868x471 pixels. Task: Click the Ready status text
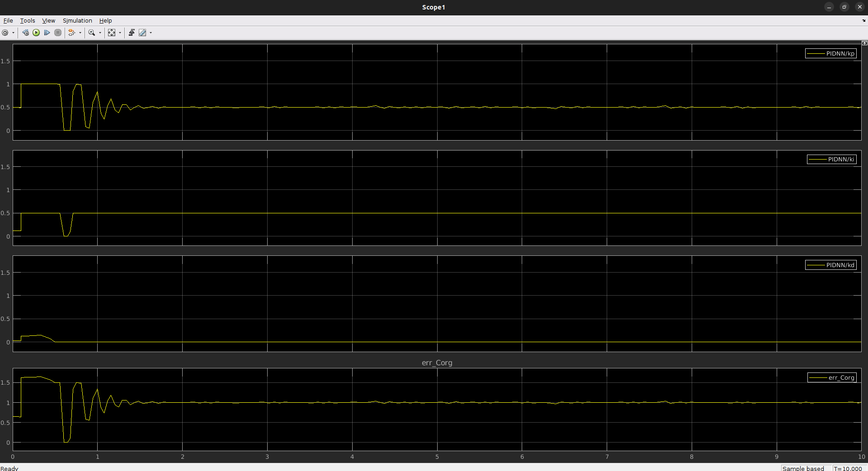tap(9, 468)
